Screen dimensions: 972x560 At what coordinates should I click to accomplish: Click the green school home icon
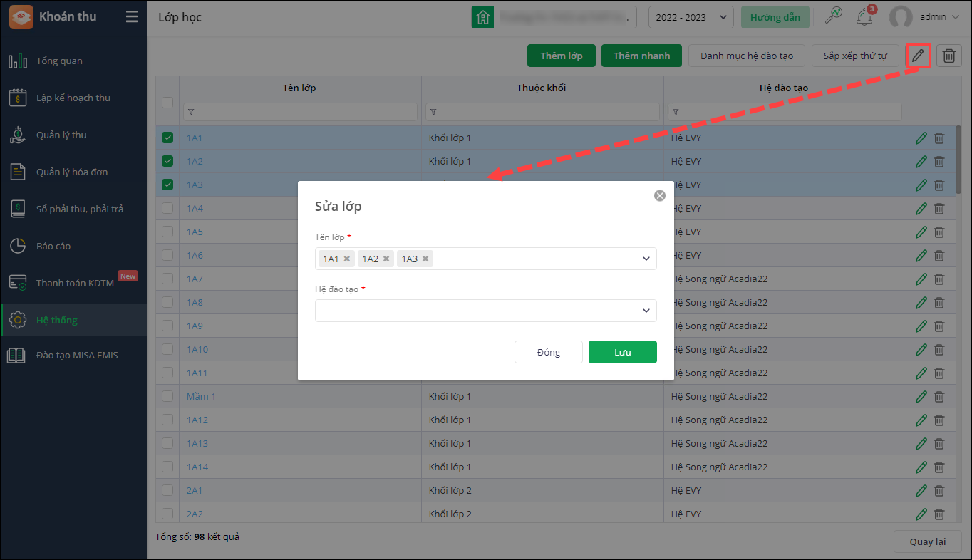482,17
